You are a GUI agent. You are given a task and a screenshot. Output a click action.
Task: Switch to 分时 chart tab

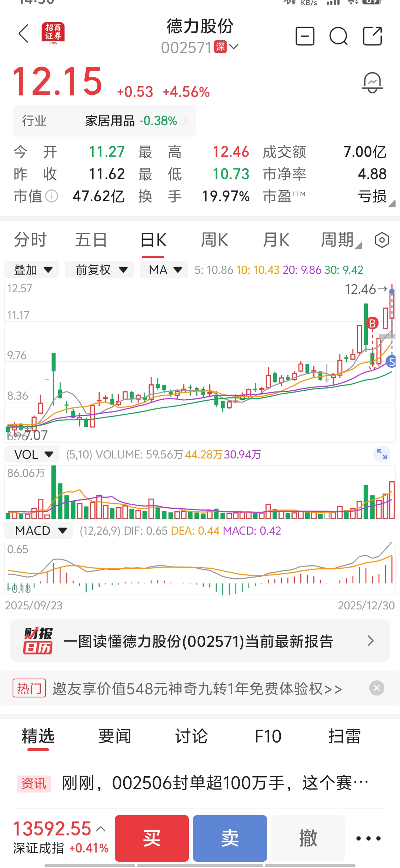30,240
